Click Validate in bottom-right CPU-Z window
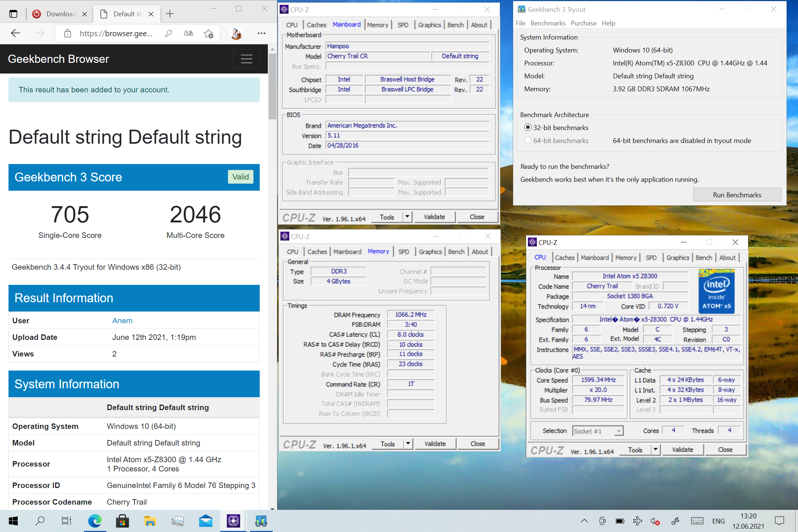Image resolution: width=798 pixels, height=532 pixels. (682, 450)
